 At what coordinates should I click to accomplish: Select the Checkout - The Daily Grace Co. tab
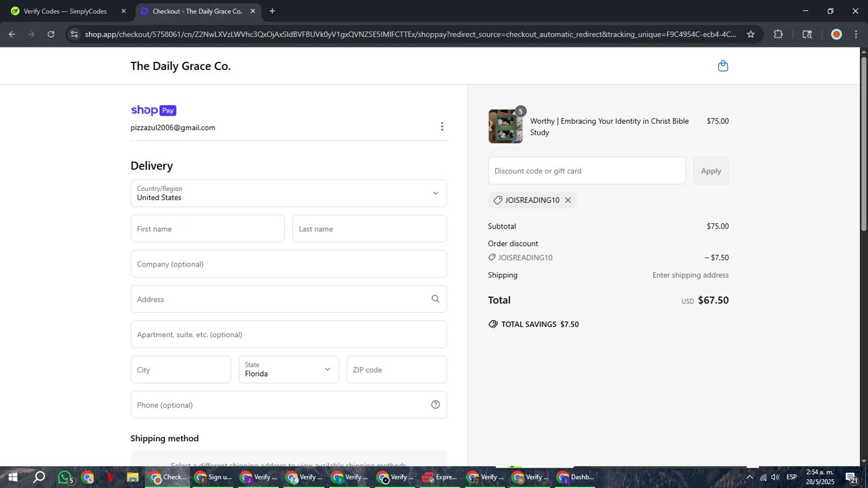[198, 11]
